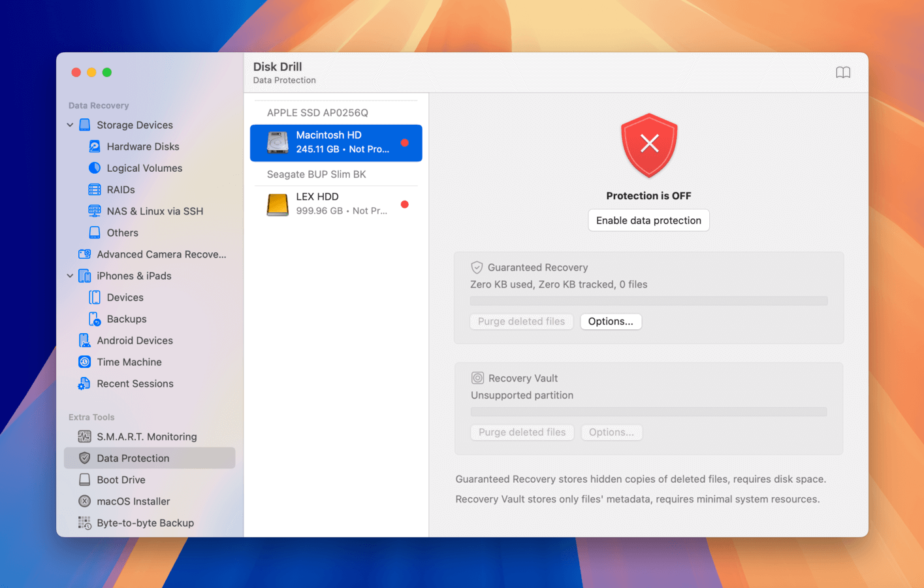Click the red Protection OFF shield icon
Image resolution: width=924 pixels, height=588 pixels.
[x=649, y=146]
